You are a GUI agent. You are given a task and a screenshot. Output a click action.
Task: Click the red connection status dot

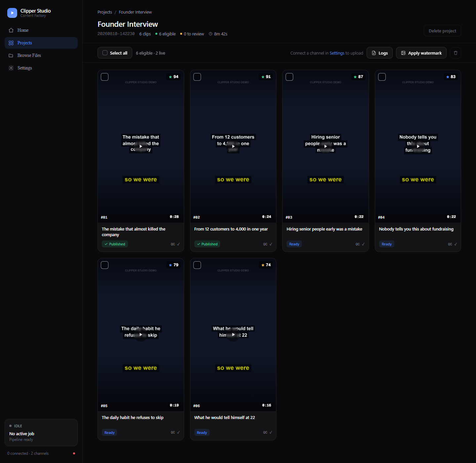click(74, 453)
